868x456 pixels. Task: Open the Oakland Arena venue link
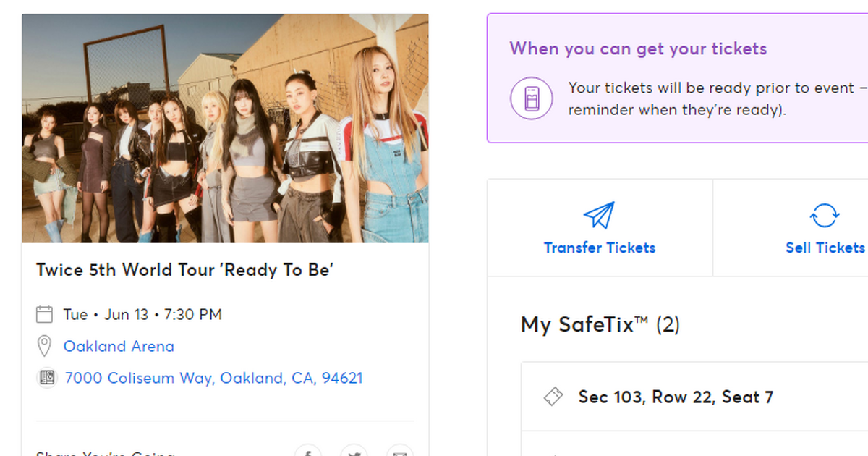118,346
